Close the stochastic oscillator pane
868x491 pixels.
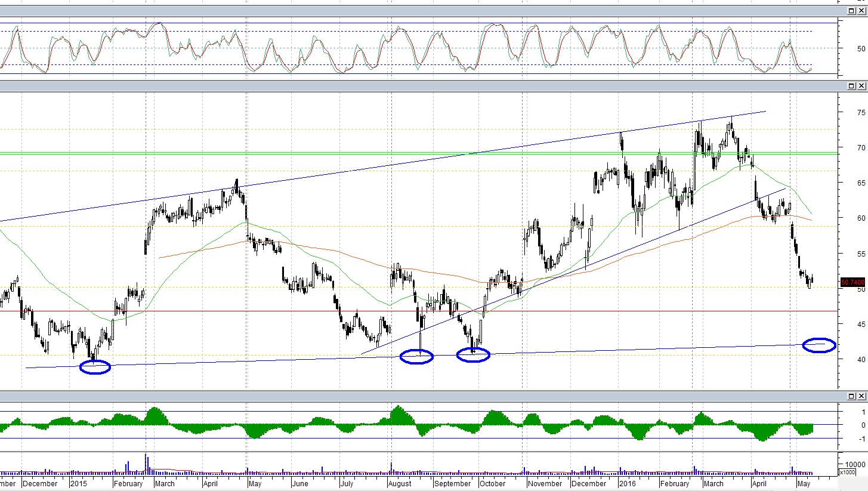[861, 11]
